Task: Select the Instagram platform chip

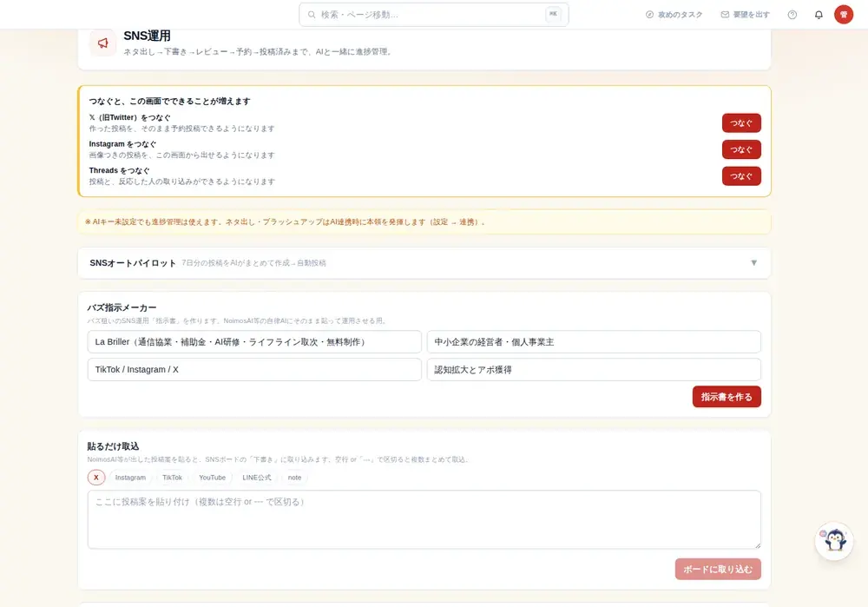Action: point(131,478)
